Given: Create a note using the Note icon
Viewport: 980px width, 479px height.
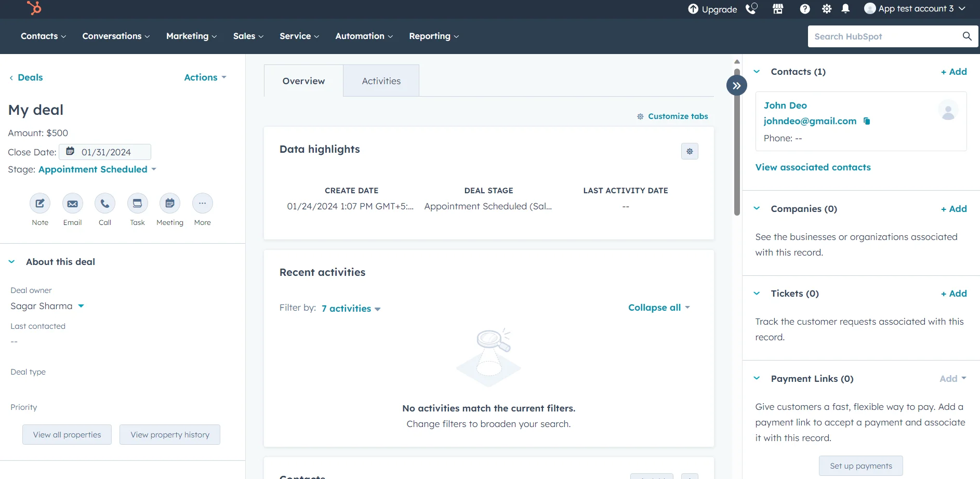Looking at the screenshot, I should (39, 203).
